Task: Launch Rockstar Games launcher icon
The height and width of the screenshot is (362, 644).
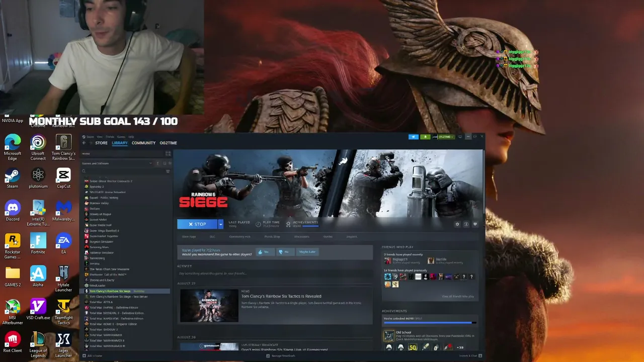Action: point(13,246)
